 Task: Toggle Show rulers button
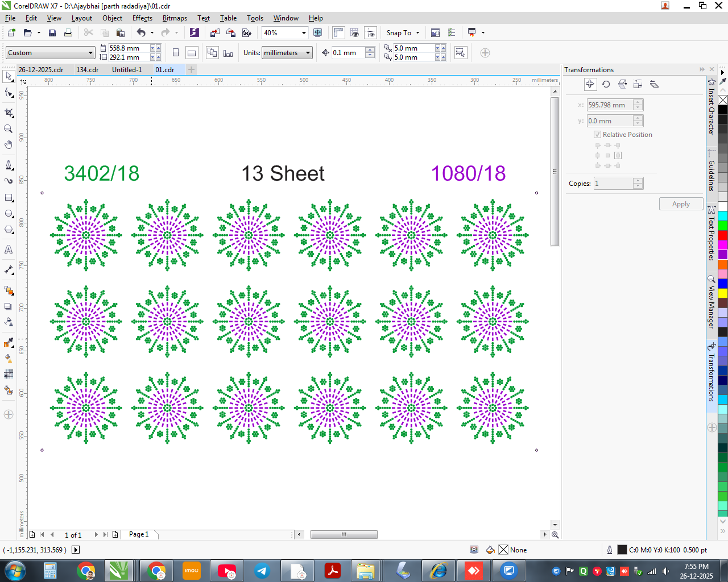pos(338,33)
